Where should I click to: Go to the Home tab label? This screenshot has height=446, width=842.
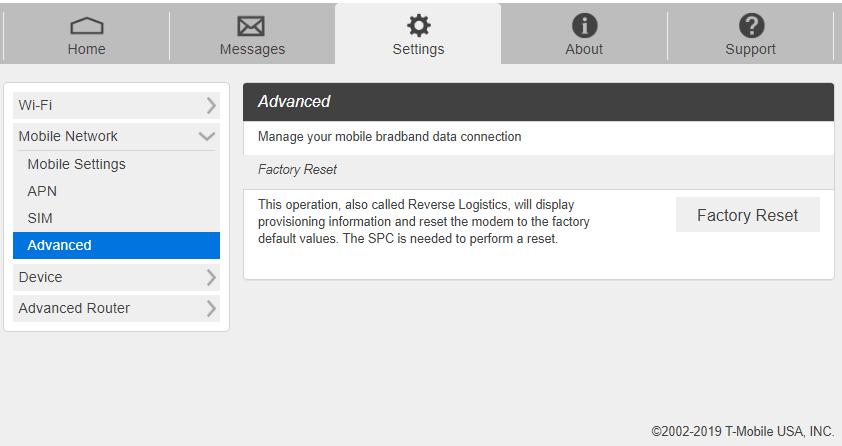pos(86,49)
